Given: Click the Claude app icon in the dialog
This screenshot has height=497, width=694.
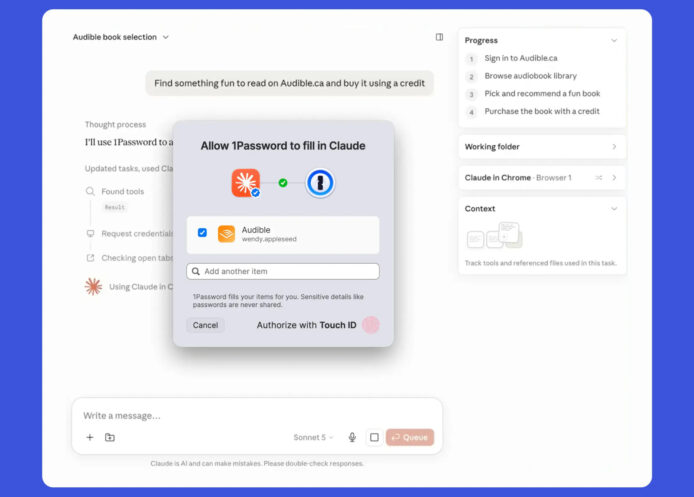Looking at the screenshot, I should click(246, 182).
